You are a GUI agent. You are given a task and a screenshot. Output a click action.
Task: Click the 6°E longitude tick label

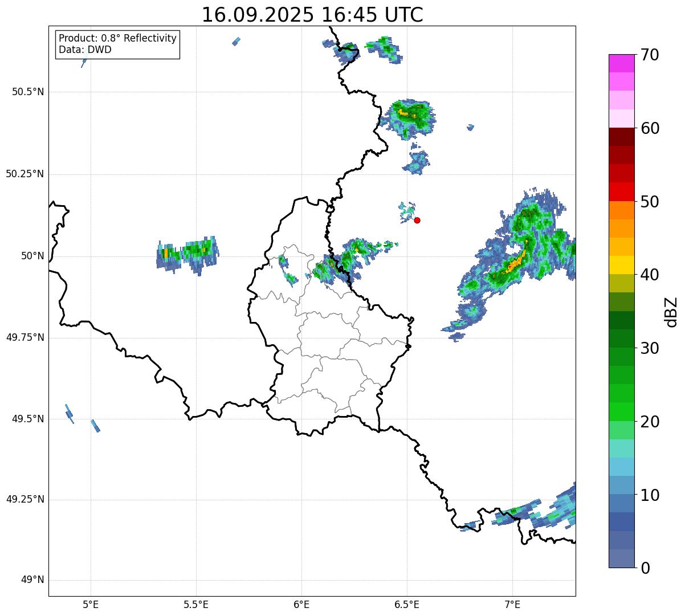301,604
